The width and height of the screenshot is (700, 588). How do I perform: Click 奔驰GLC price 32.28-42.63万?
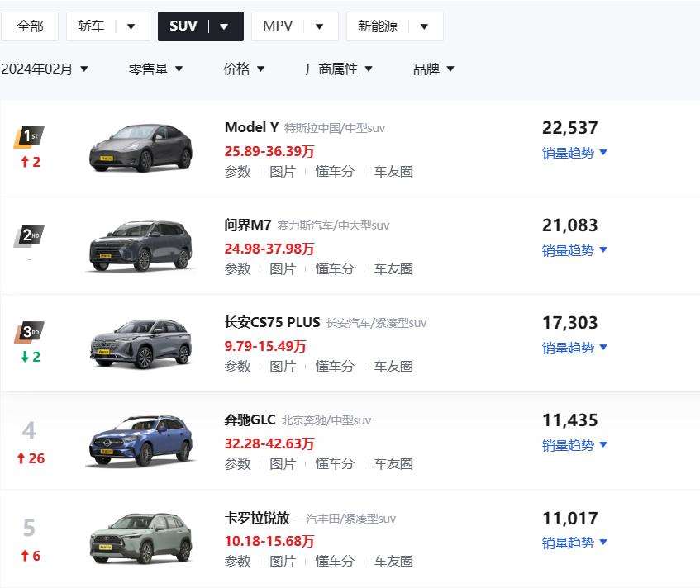pos(269,443)
